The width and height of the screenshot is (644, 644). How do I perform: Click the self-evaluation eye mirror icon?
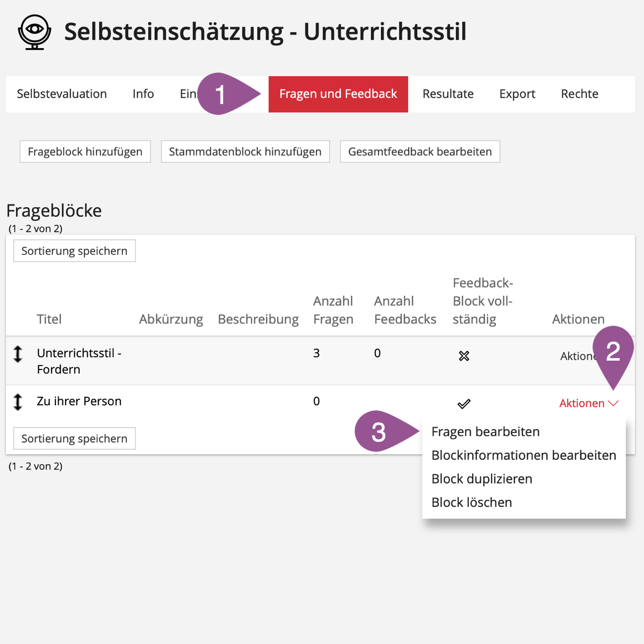[x=35, y=32]
